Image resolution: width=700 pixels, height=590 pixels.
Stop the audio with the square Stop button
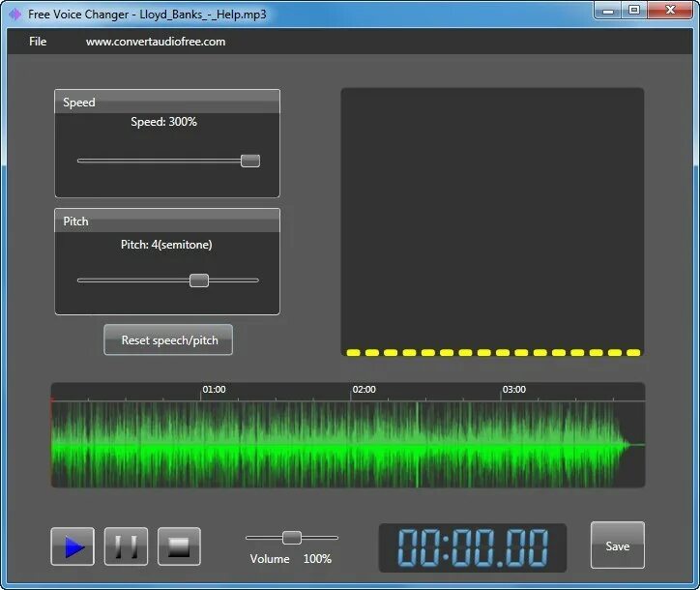(x=179, y=546)
